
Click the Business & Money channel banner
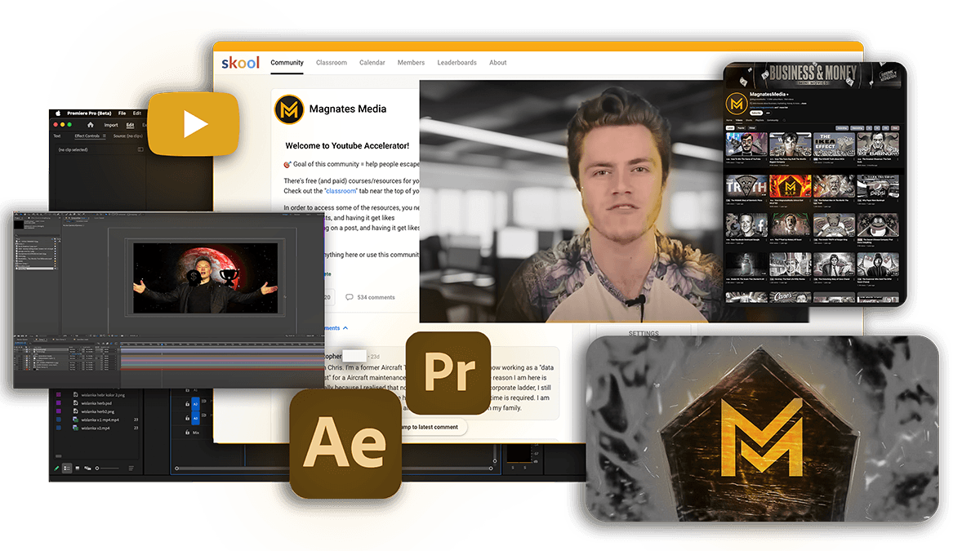[x=814, y=75]
